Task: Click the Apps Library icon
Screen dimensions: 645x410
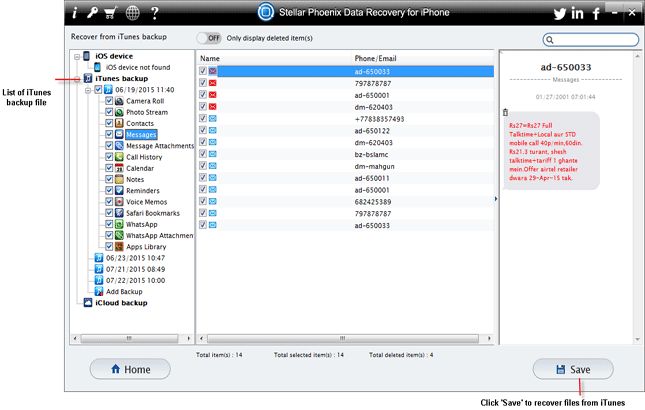Action: point(119,247)
